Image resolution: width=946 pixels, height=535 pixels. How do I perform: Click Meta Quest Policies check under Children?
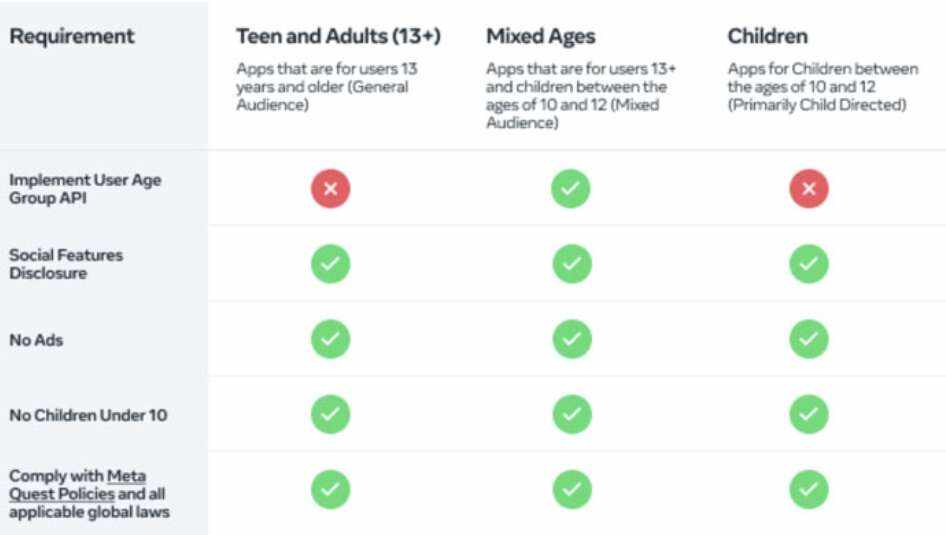(809, 489)
